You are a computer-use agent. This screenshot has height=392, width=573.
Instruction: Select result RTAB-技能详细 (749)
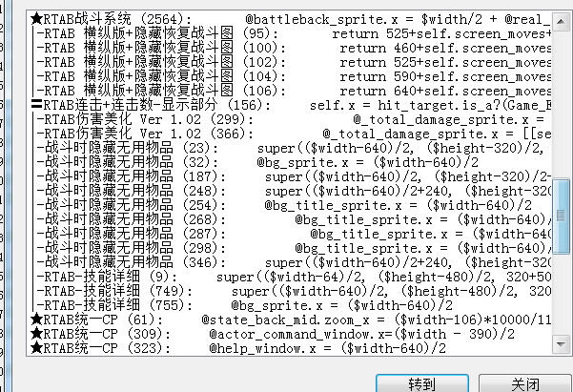(x=290, y=291)
